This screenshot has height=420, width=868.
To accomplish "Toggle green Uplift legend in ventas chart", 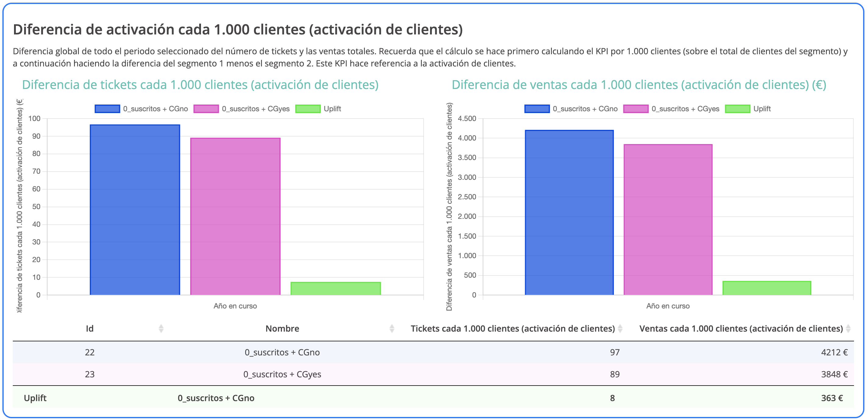I will (x=737, y=109).
